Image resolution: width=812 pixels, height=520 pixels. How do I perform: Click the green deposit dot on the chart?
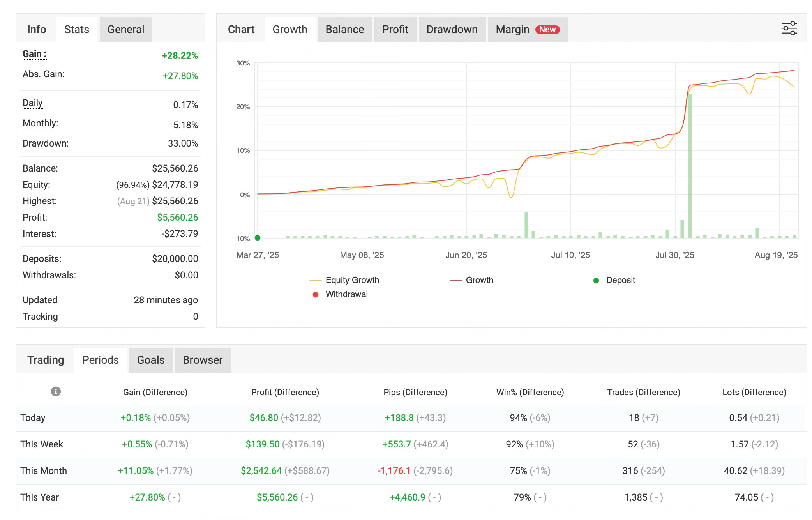[x=257, y=238]
